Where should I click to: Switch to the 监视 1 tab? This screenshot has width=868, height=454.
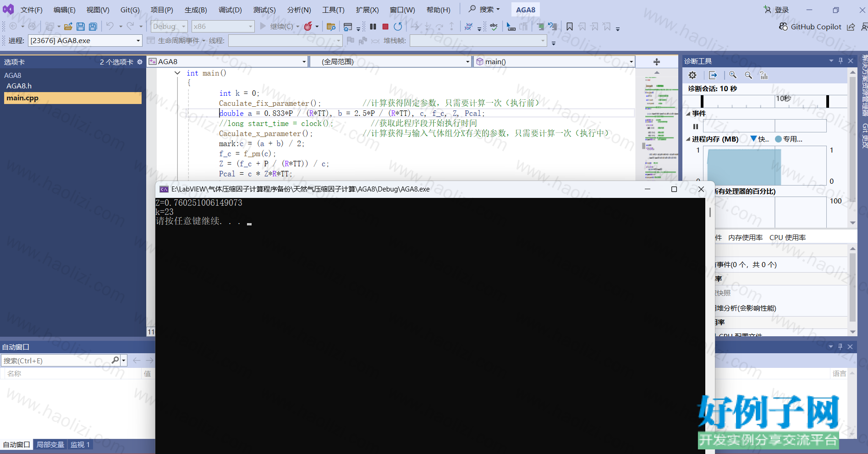[x=80, y=444]
